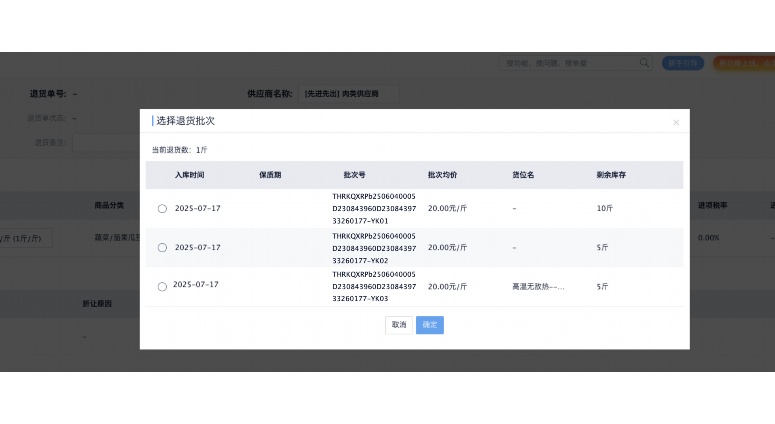Image resolution: width=775 pixels, height=424 pixels.
Task: Click the 选择退货批次 dialog title
Action: [185, 121]
